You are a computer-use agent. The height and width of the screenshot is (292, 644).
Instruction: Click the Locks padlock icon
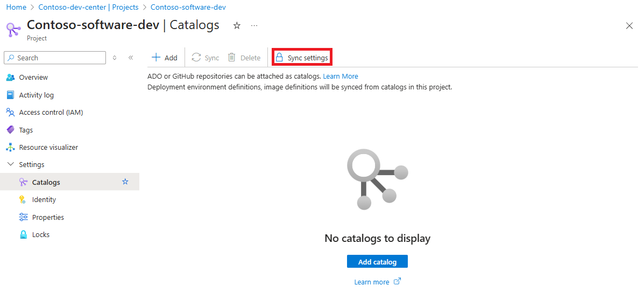coord(24,234)
